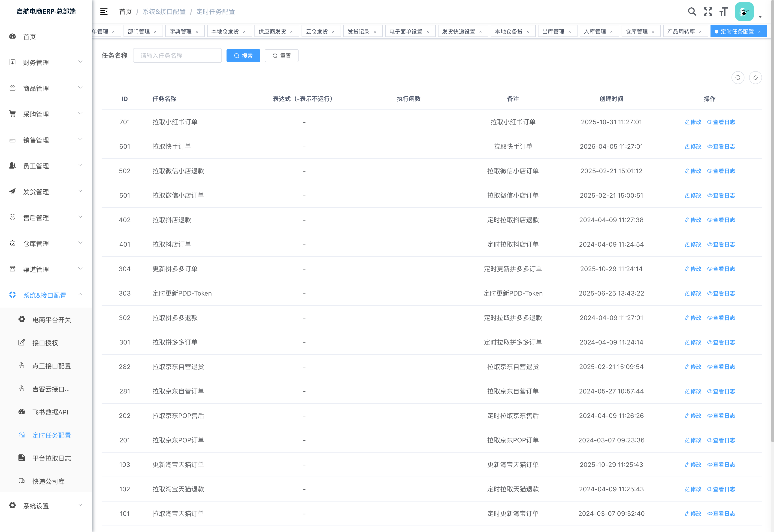Viewport: 774px width, 532px height.
Task: Close the 供应商发货 tab
Action: coord(291,32)
